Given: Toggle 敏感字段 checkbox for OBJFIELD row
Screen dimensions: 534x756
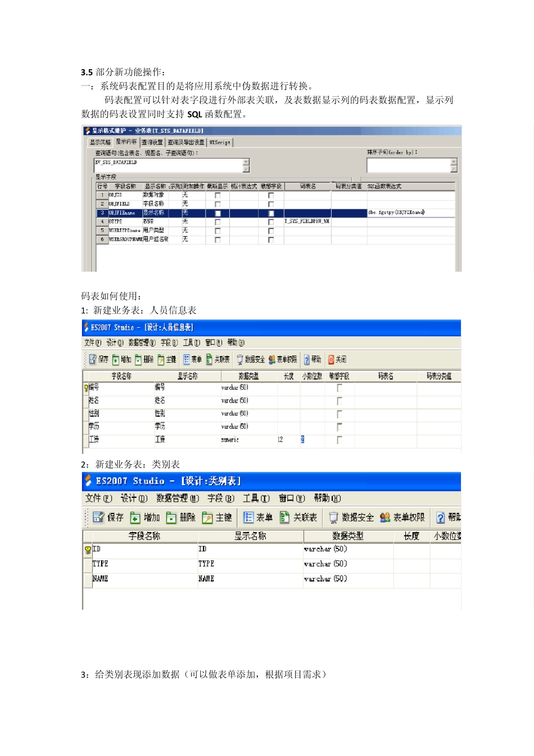Looking at the screenshot, I should pos(271,204).
